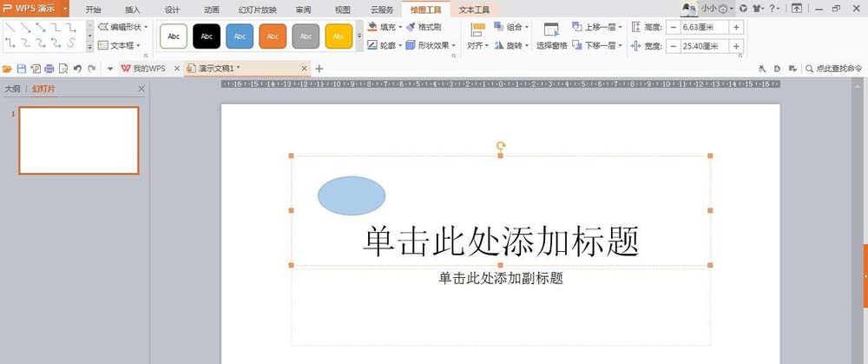Viewport: 868px width, 364px height.
Task: Switch to the 文本工具 tab
Action: (x=473, y=10)
